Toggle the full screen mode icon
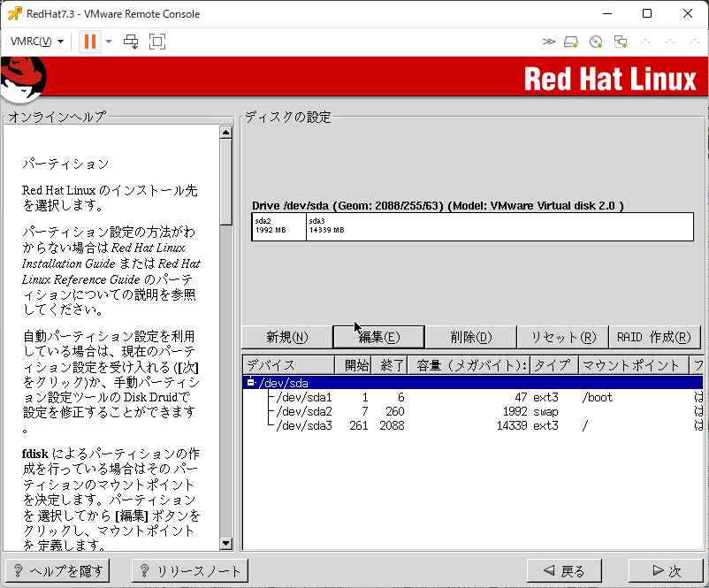 coord(157,42)
